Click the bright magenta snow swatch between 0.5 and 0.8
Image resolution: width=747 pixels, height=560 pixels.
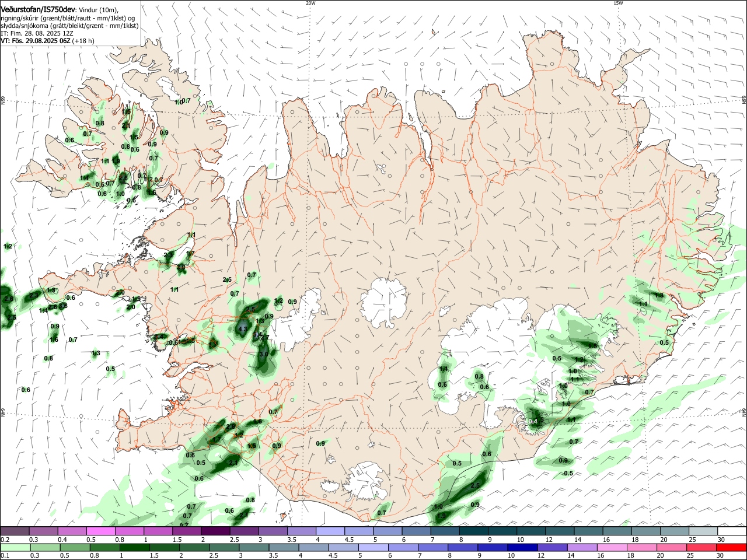[100, 531]
